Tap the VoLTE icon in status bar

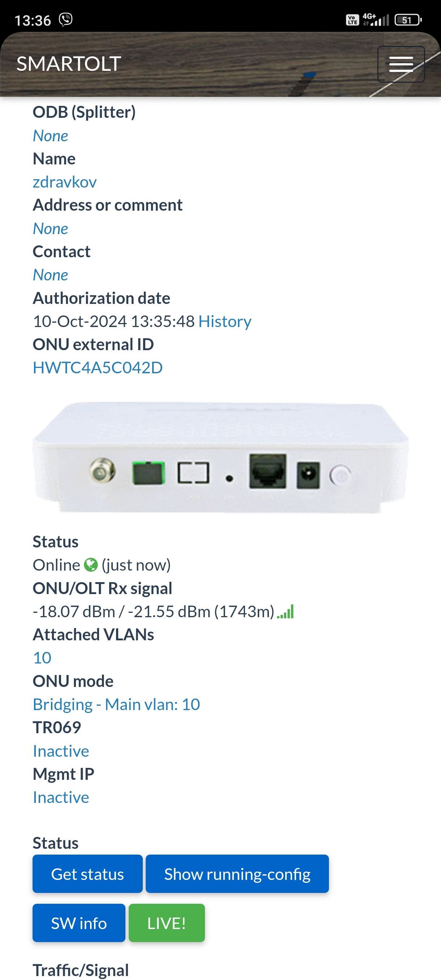(x=352, y=20)
